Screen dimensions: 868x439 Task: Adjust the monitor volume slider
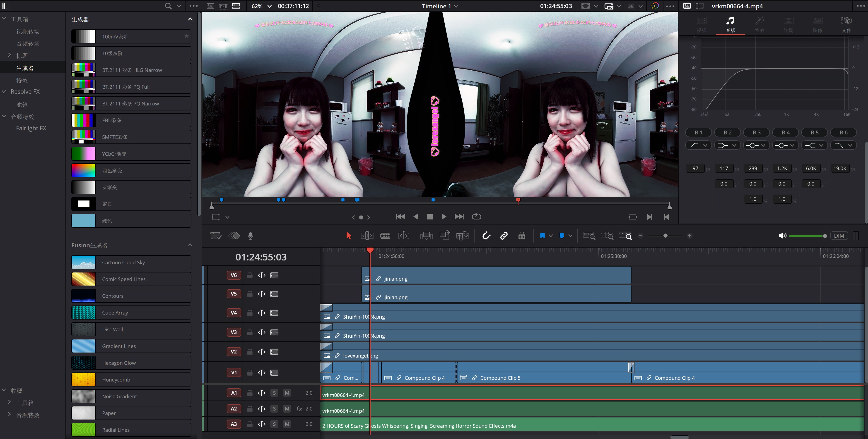tap(825, 236)
